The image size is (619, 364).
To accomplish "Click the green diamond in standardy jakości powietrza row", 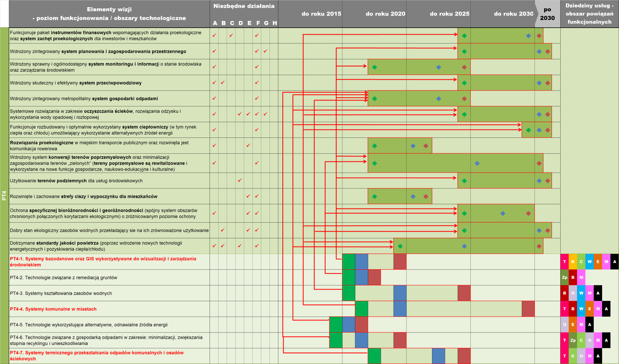I will pyautogui.click(x=400, y=246).
